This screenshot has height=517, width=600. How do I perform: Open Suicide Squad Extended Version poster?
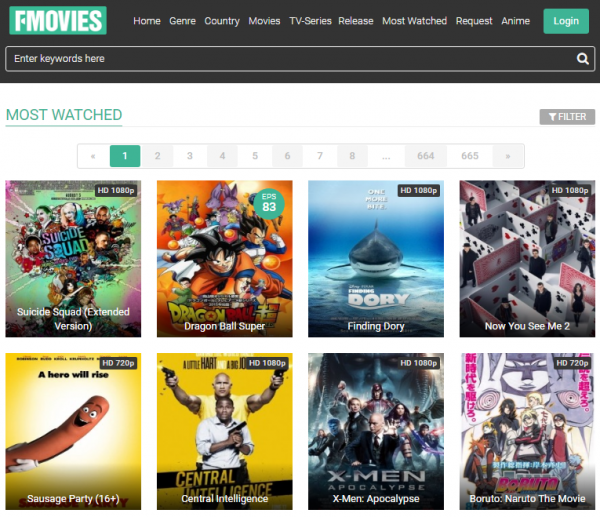(x=73, y=259)
